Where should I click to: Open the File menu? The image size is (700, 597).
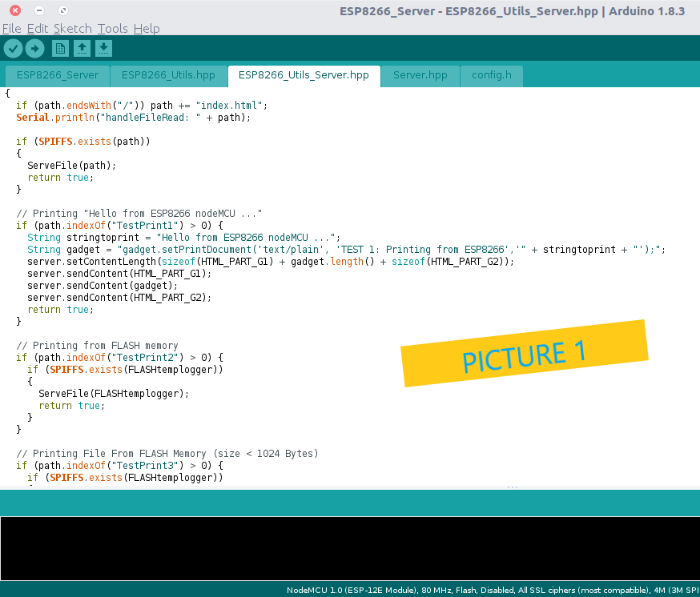pos(11,29)
